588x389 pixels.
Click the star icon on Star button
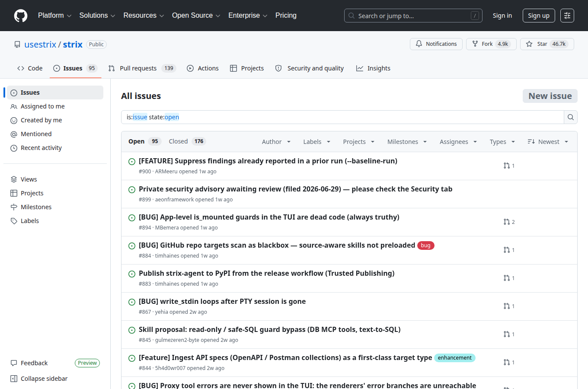[x=529, y=44]
